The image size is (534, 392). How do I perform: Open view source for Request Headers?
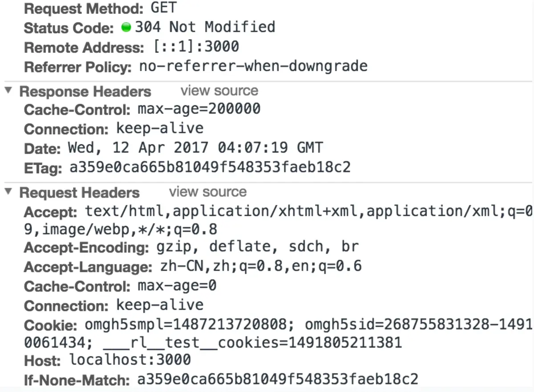pos(208,192)
